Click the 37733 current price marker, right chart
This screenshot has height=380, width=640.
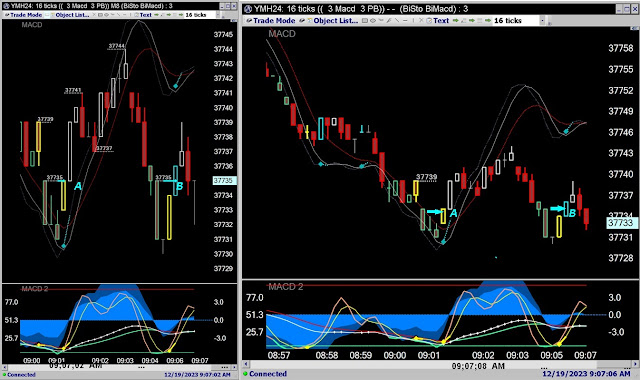click(x=621, y=223)
